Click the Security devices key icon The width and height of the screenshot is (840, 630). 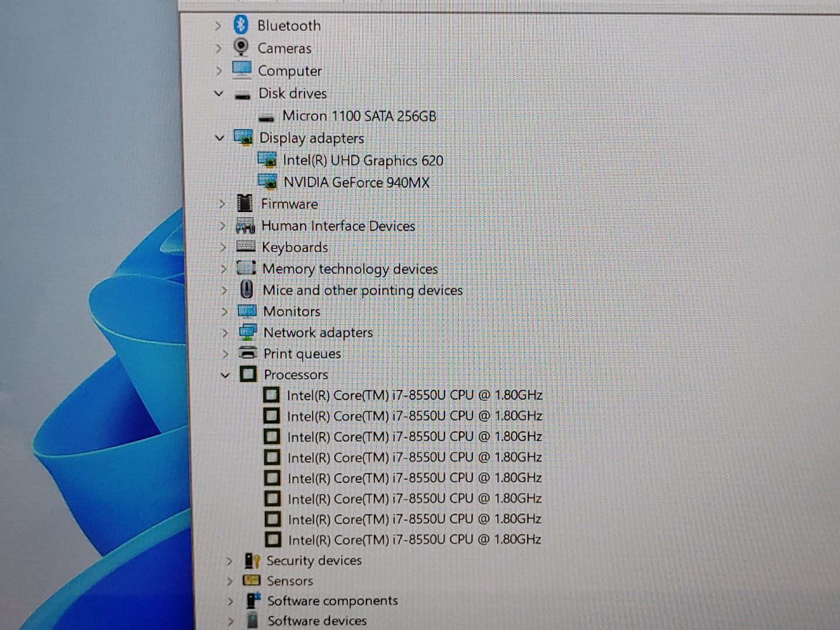252,561
